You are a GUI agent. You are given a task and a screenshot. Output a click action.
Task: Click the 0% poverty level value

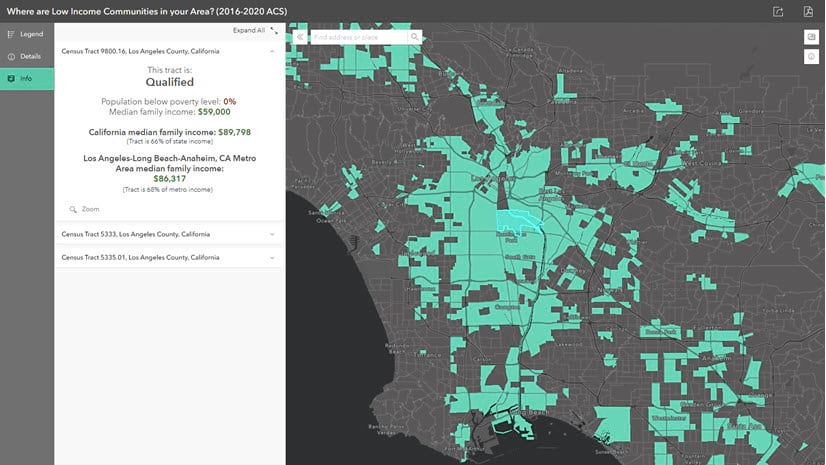point(230,102)
